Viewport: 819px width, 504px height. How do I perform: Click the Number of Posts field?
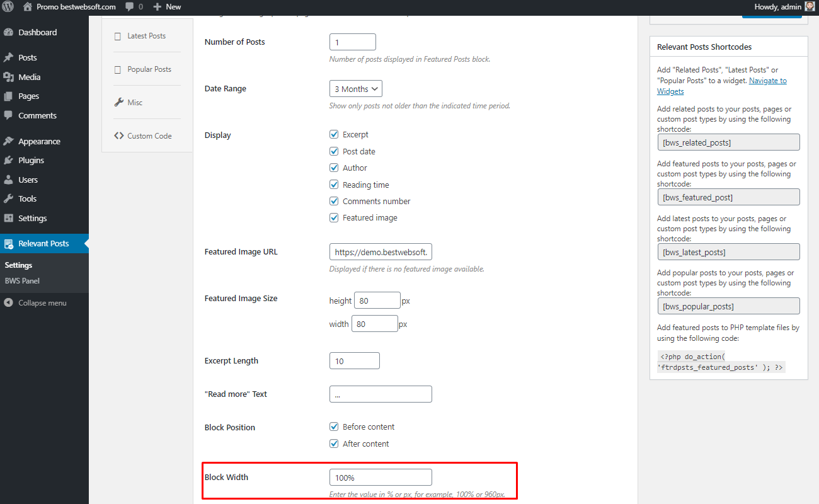(x=353, y=42)
